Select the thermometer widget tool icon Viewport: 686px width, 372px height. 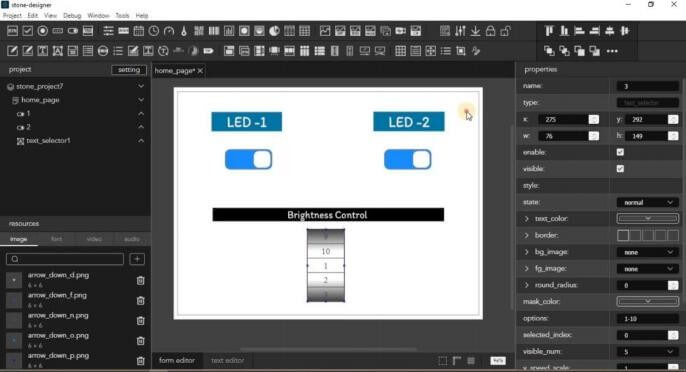tap(184, 31)
